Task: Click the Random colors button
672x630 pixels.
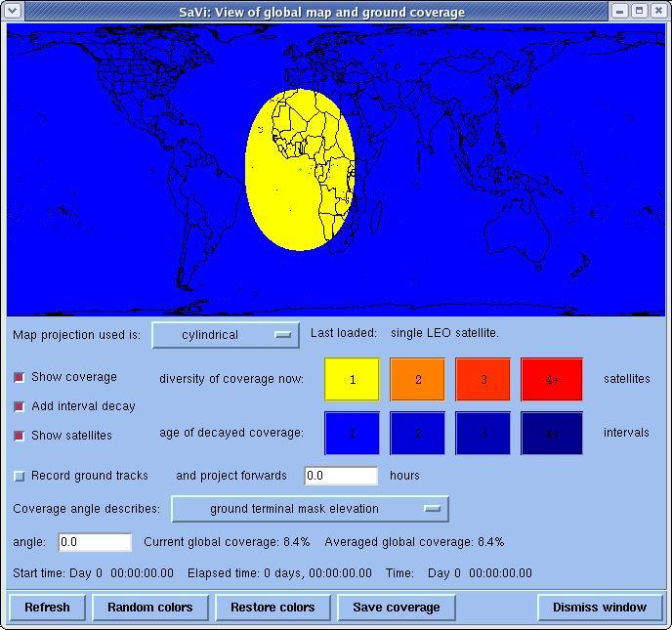Action: (149, 607)
